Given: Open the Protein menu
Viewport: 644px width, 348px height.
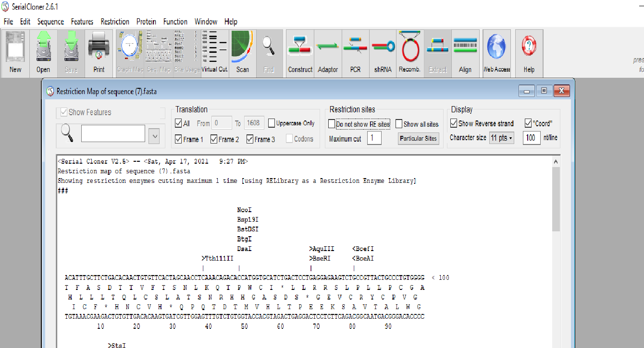Looking at the screenshot, I should tap(146, 22).
